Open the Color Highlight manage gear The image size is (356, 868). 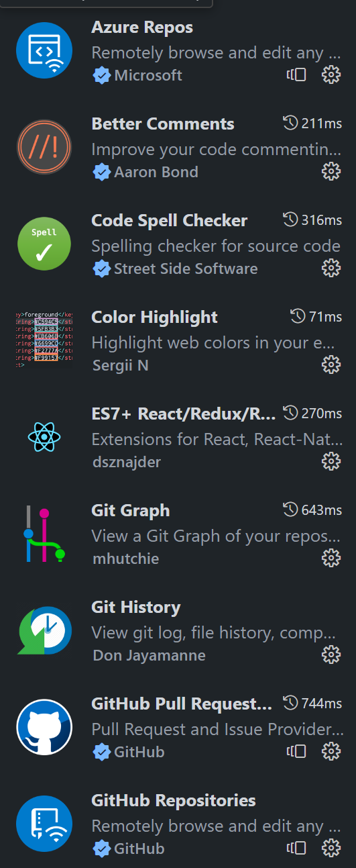point(331,365)
